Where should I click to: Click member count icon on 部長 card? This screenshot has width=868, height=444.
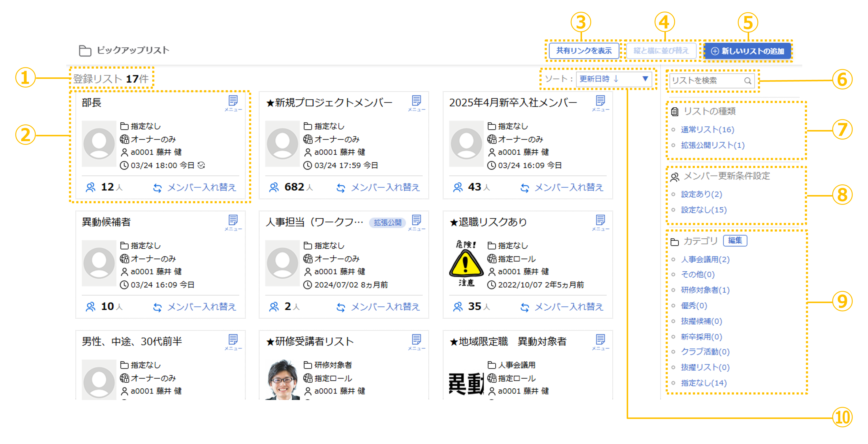click(x=91, y=187)
